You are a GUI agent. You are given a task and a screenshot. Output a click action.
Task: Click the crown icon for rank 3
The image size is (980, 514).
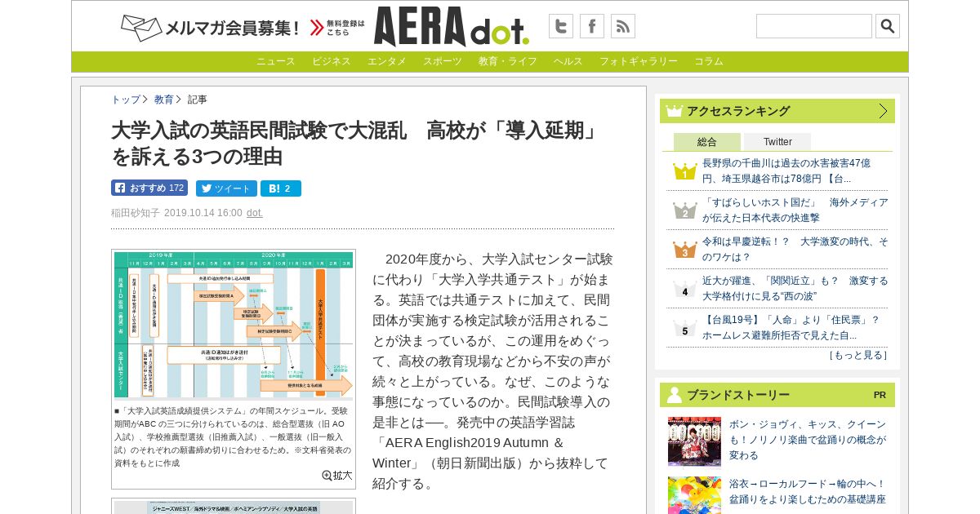tap(684, 250)
